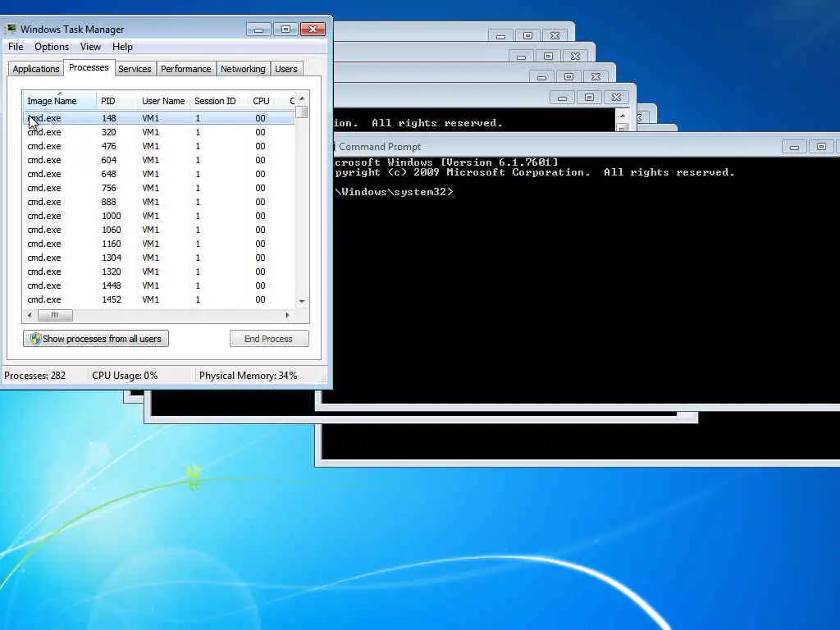Maximize the front Command Prompt window
Screen dimensions: 840x630
click(821, 147)
